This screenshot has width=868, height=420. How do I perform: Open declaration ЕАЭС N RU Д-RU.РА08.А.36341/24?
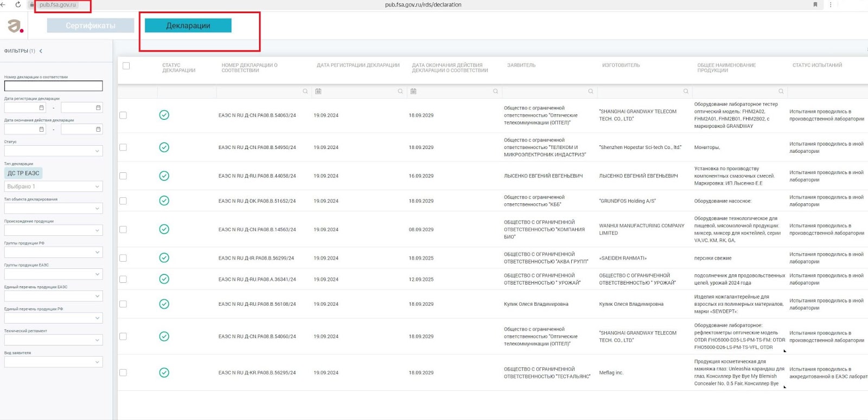tap(257, 280)
